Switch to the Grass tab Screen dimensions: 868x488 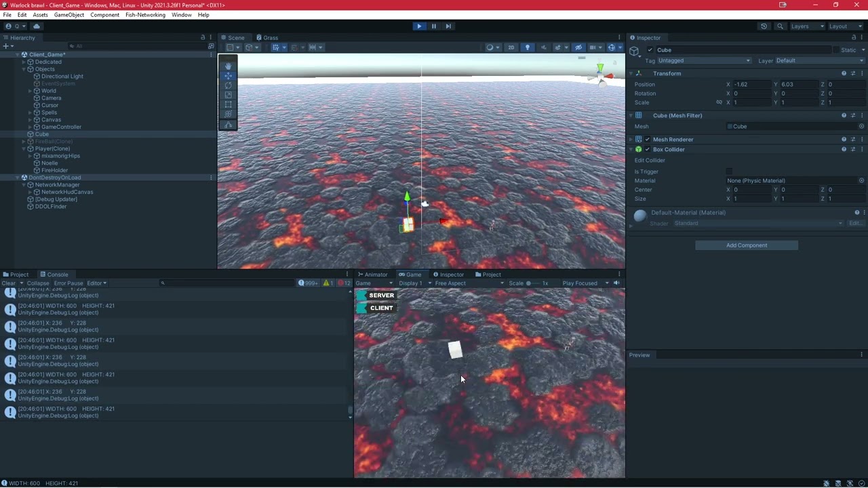click(267, 38)
